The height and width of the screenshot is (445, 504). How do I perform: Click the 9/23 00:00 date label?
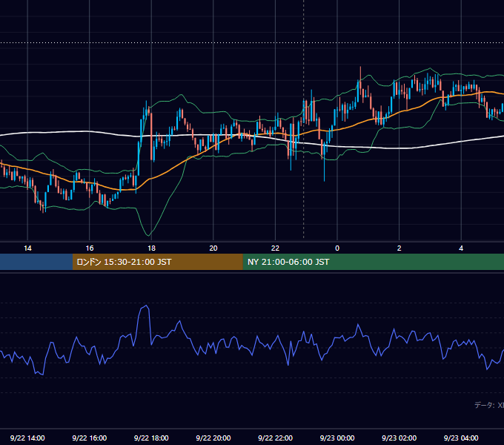coord(337,438)
